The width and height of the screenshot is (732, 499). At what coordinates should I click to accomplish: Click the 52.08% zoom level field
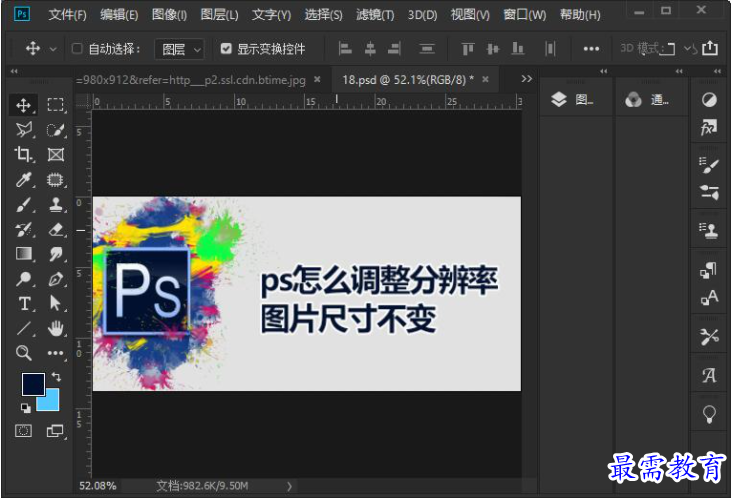click(98, 486)
